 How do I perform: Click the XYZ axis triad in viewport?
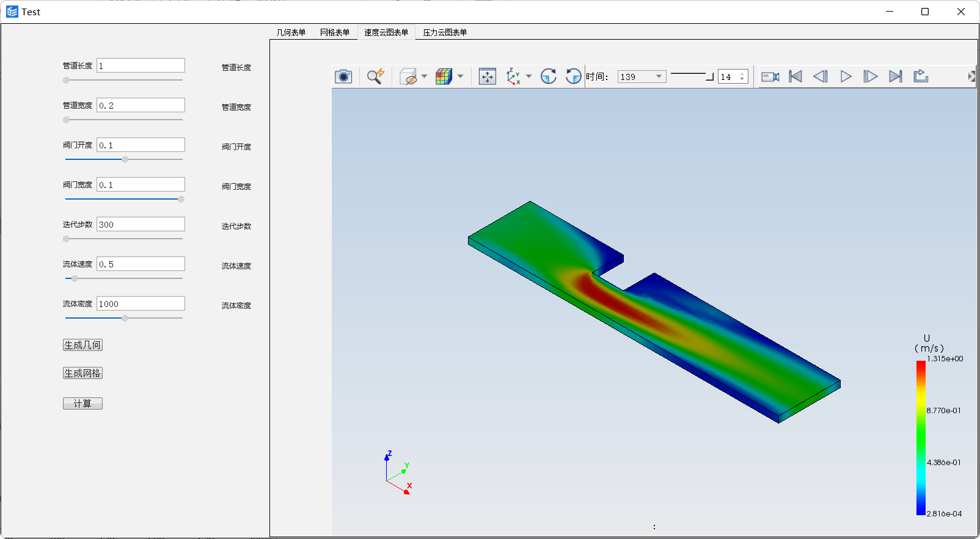tap(398, 473)
